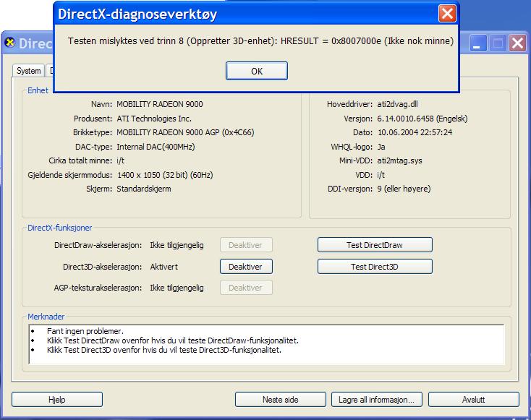Click Lagre all informasjon...
Image resolution: width=531 pixels, height=420 pixels.
tap(376, 399)
